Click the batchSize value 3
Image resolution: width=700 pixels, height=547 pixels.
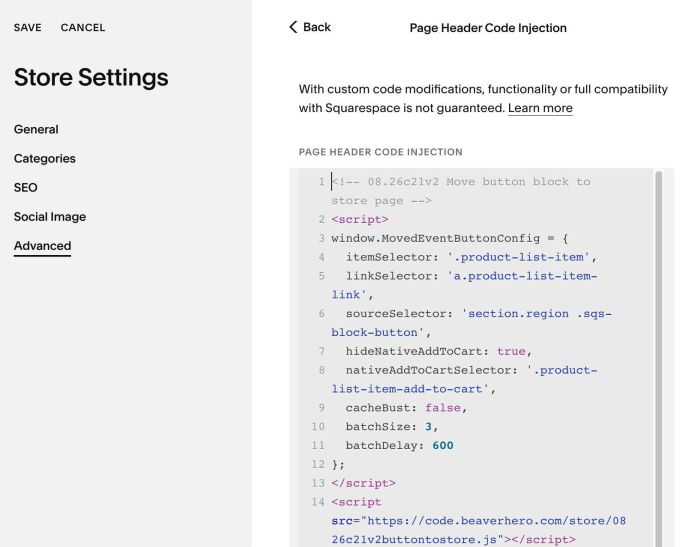point(429,426)
